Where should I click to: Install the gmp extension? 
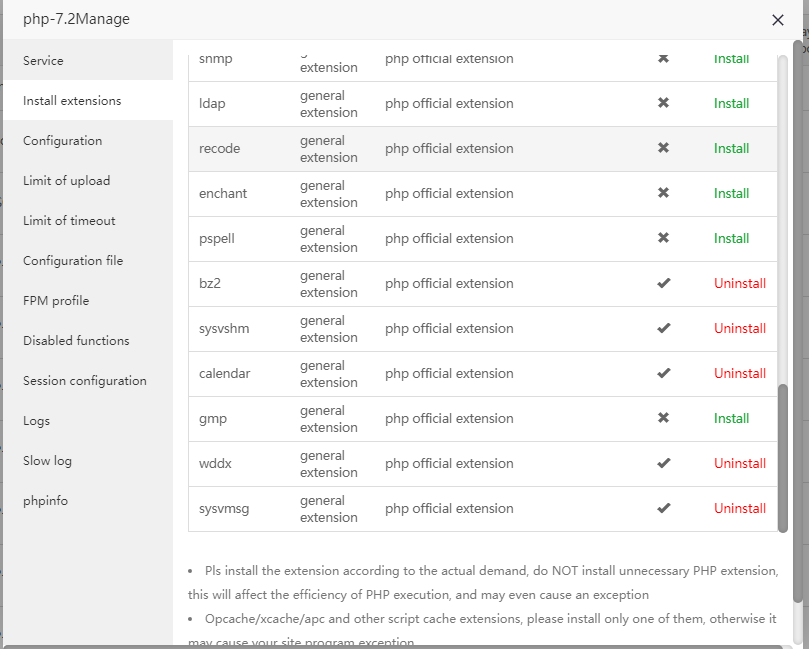(731, 418)
